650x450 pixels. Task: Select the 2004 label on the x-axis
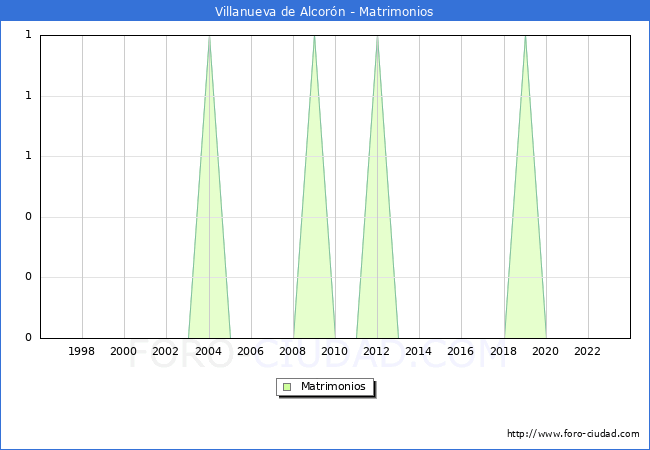tap(209, 351)
